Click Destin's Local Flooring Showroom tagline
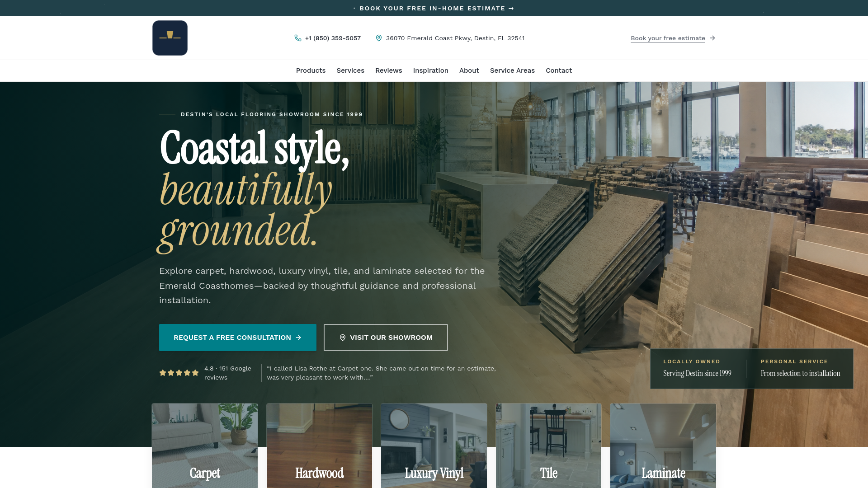 272,114
